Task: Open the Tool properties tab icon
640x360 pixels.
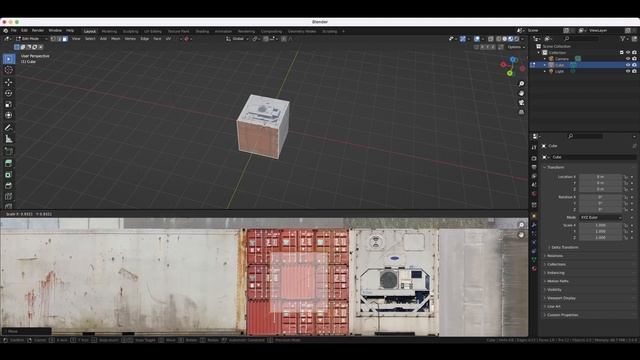Action: (534, 147)
